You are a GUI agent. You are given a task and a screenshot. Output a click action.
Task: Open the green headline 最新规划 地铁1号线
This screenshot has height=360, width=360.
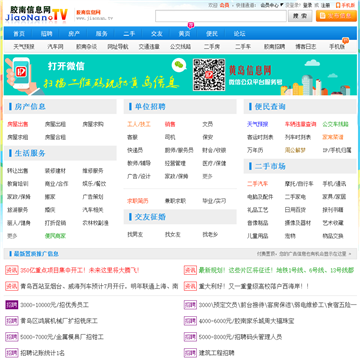coord(276,270)
